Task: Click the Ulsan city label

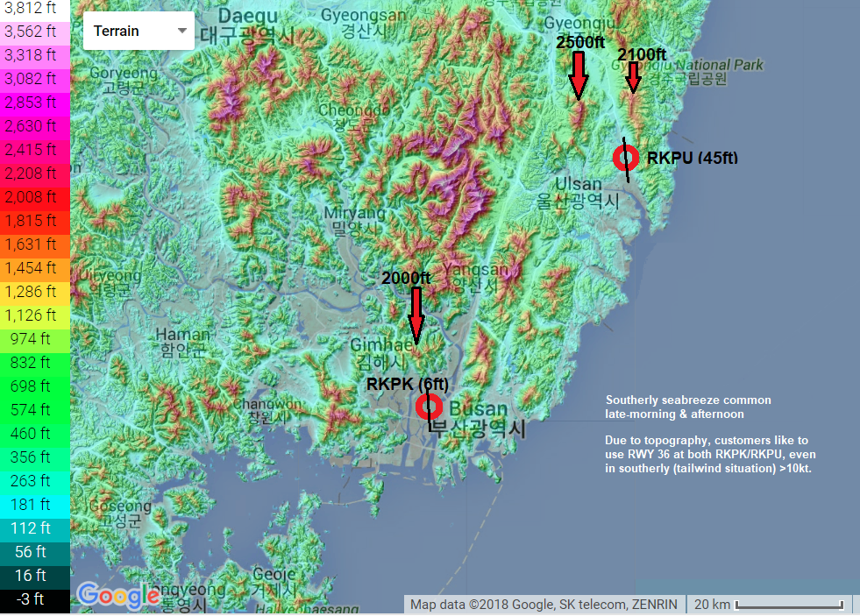Action: tap(579, 184)
